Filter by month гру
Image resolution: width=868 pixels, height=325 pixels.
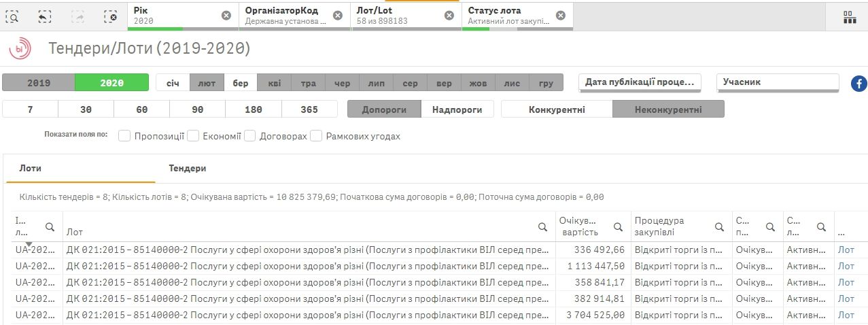[546, 83]
